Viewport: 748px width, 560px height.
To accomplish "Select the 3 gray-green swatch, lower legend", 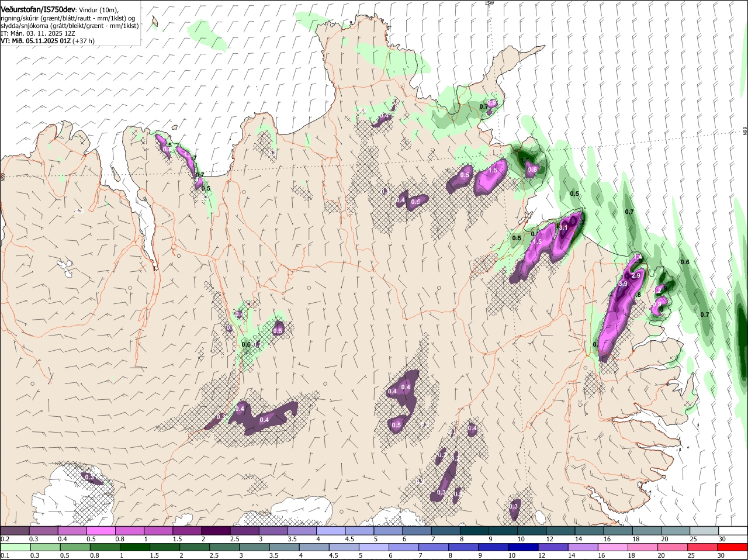I will 255,547.
